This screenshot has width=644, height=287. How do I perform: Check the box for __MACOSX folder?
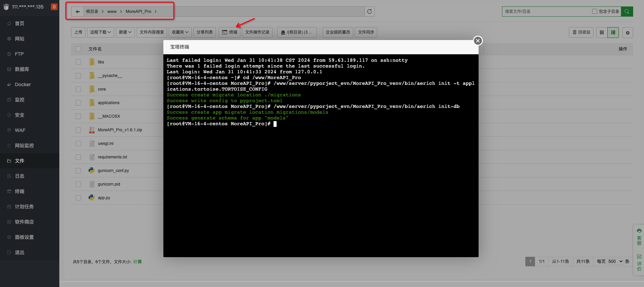(x=78, y=116)
